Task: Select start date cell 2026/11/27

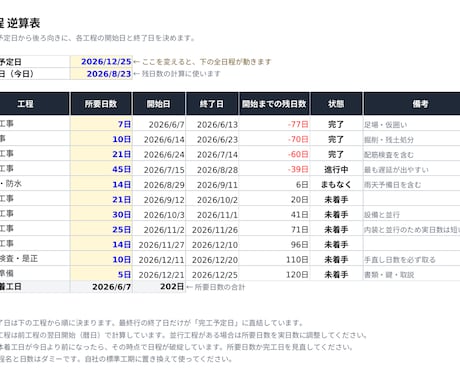Action: [x=159, y=244]
